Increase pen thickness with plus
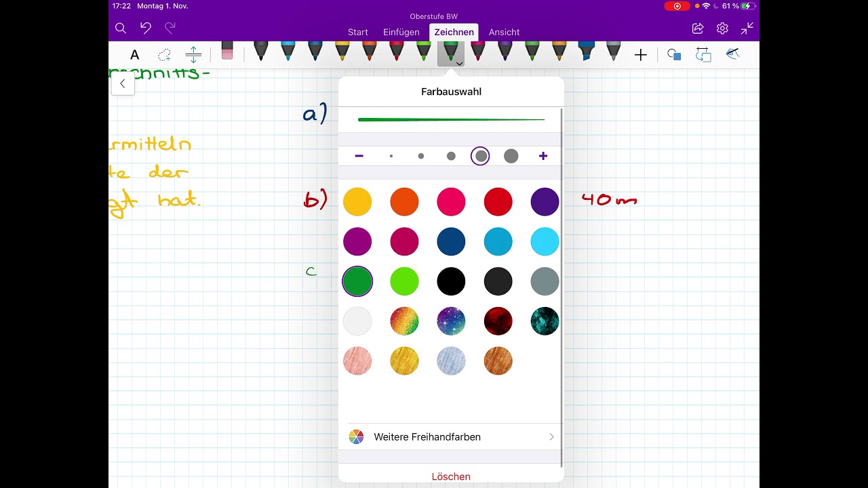This screenshot has width=868, height=488. pos(543,156)
